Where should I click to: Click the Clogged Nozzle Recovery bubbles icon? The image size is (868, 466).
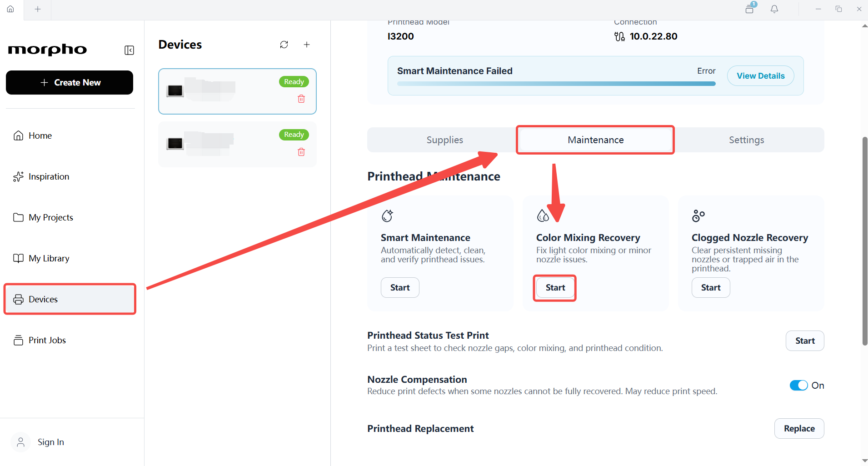click(x=698, y=215)
